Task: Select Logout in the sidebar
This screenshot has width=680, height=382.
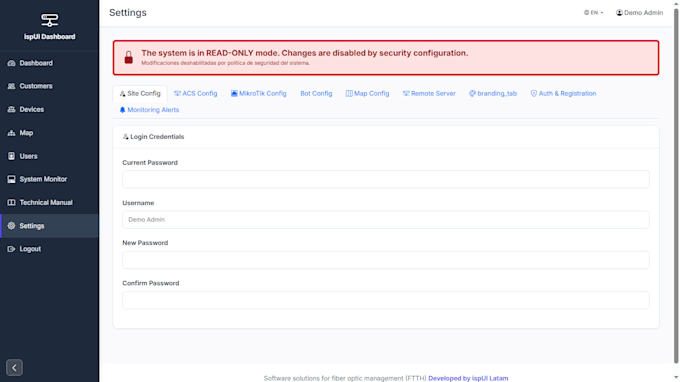Action: pos(49,249)
